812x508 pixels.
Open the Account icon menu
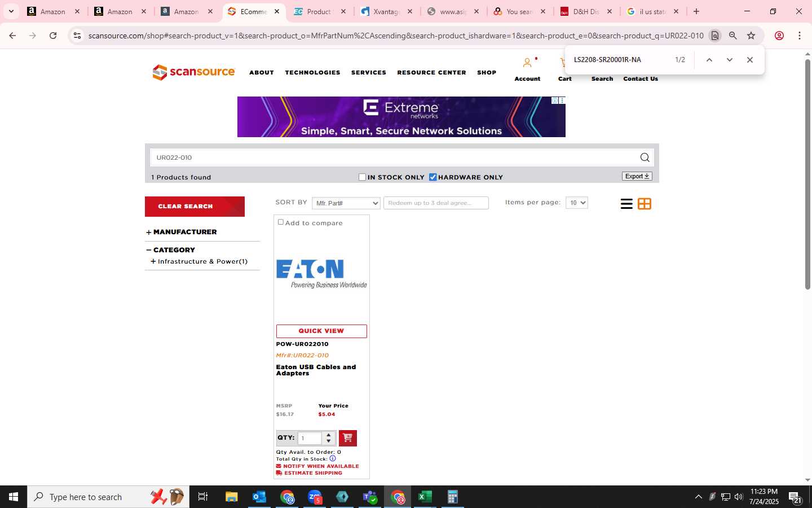[527, 63]
